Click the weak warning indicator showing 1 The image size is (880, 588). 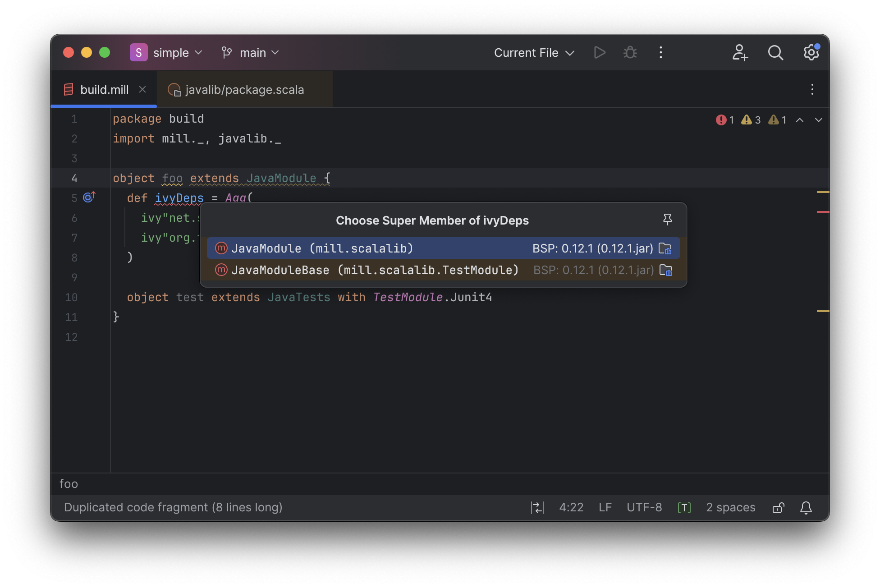click(x=778, y=120)
